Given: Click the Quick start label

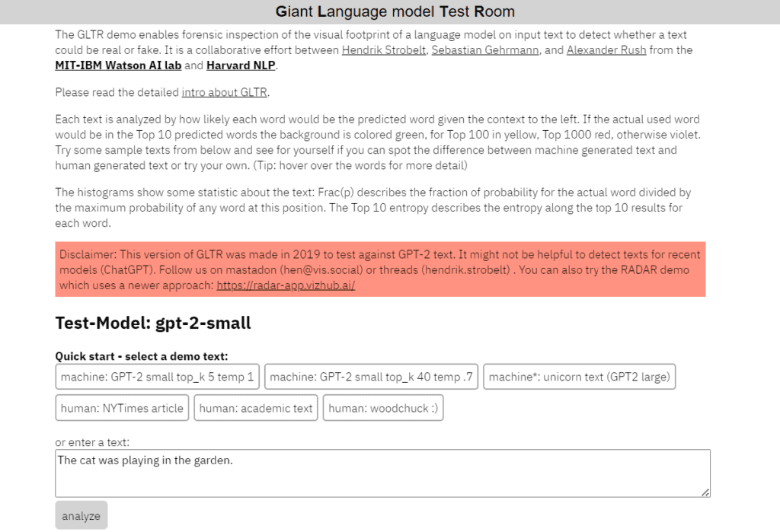Looking at the screenshot, I should (x=141, y=356).
